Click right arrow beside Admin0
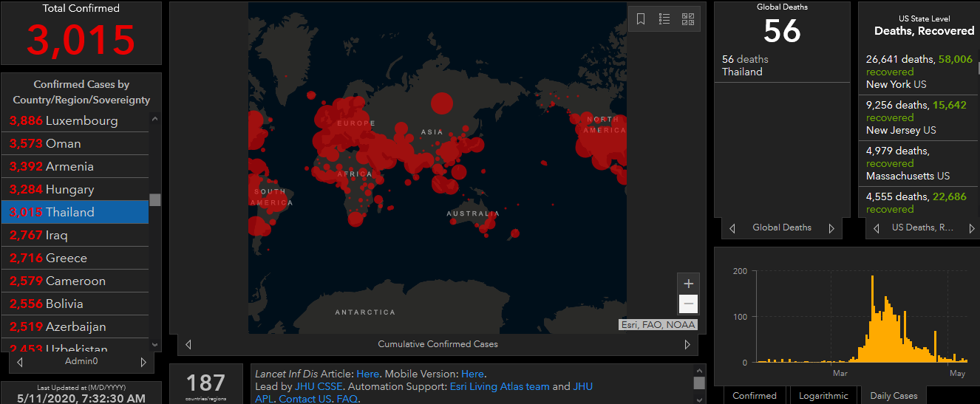This screenshot has height=404, width=980. (x=143, y=362)
